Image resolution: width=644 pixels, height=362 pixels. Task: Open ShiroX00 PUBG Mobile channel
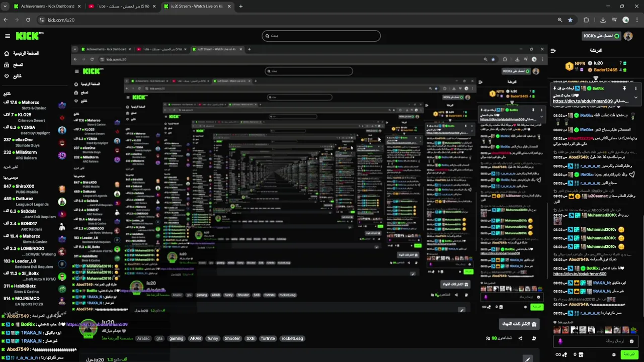click(34, 189)
